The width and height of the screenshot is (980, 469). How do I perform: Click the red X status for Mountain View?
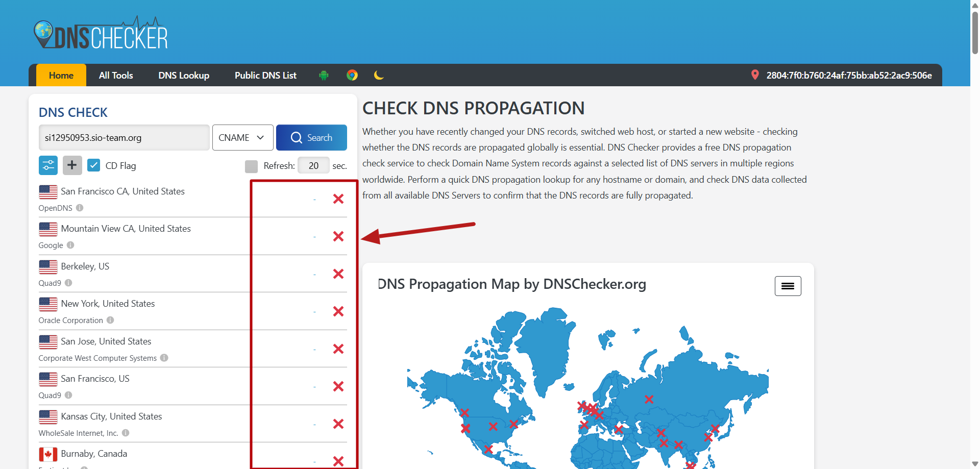tap(338, 236)
